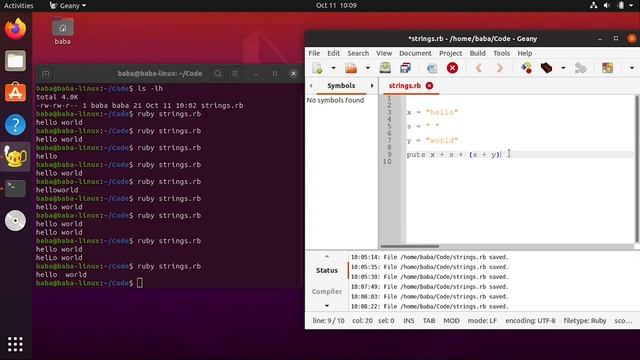Screen dimensions: 640x360
Task: Open Help from the dock
Action: tap(16, 124)
